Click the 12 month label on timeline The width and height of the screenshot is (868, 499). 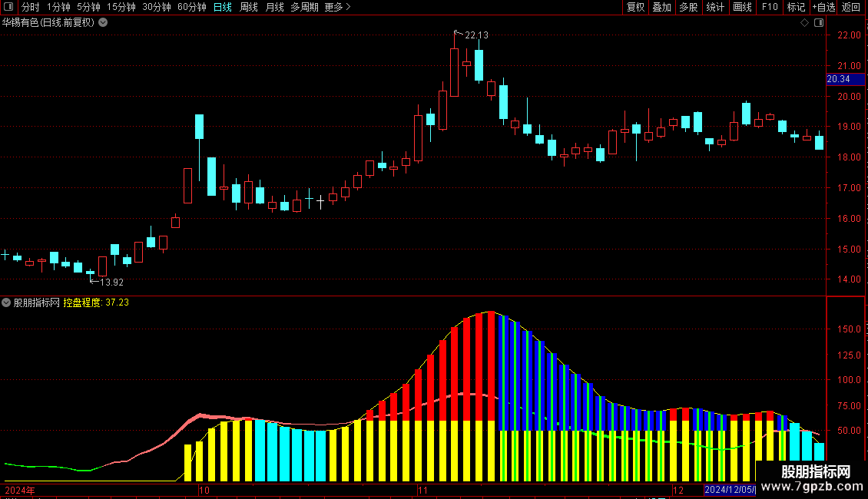coord(678,490)
